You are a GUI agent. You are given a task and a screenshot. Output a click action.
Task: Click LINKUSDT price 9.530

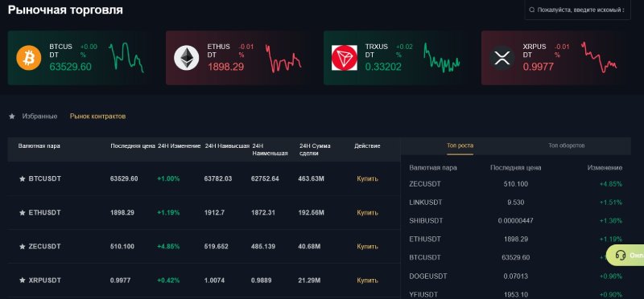(x=516, y=203)
